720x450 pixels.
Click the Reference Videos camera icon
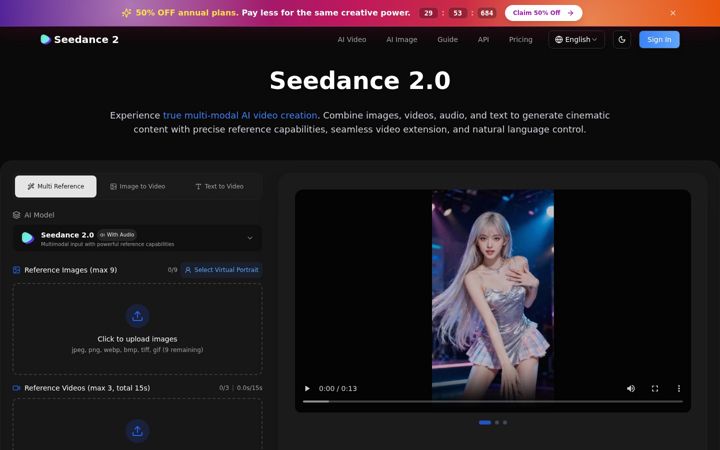[x=17, y=388]
